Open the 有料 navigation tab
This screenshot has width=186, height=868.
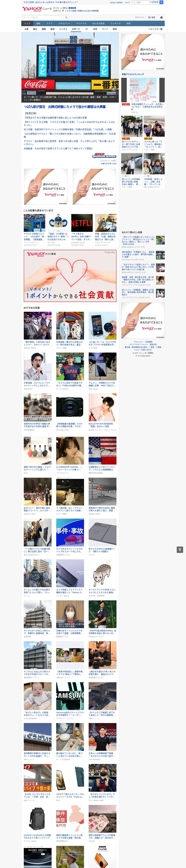pyautogui.click(x=128, y=24)
